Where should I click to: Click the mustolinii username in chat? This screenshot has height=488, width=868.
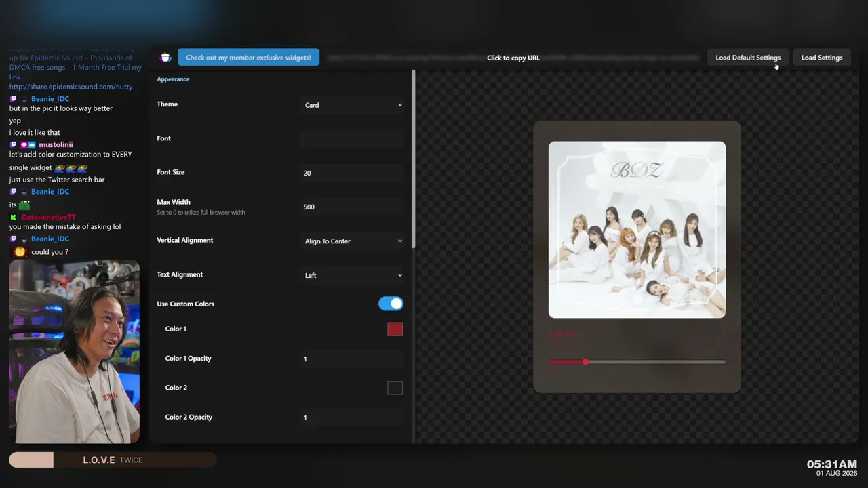click(56, 144)
